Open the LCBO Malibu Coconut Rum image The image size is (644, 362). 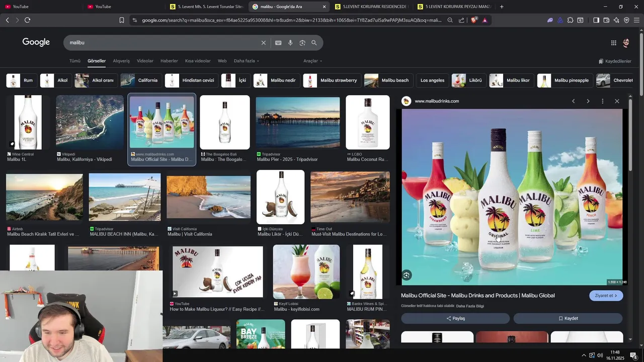(x=368, y=122)
